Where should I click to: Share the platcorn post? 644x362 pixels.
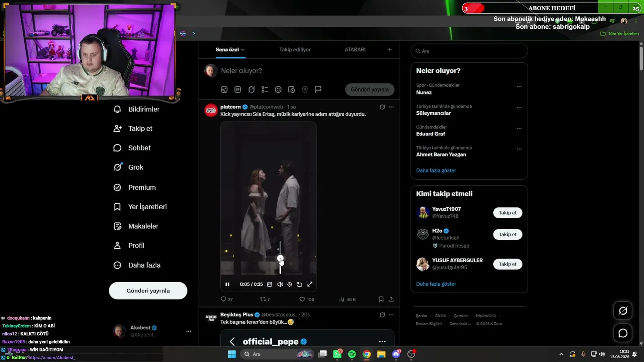pyautogui.click(x=391, y=299)
